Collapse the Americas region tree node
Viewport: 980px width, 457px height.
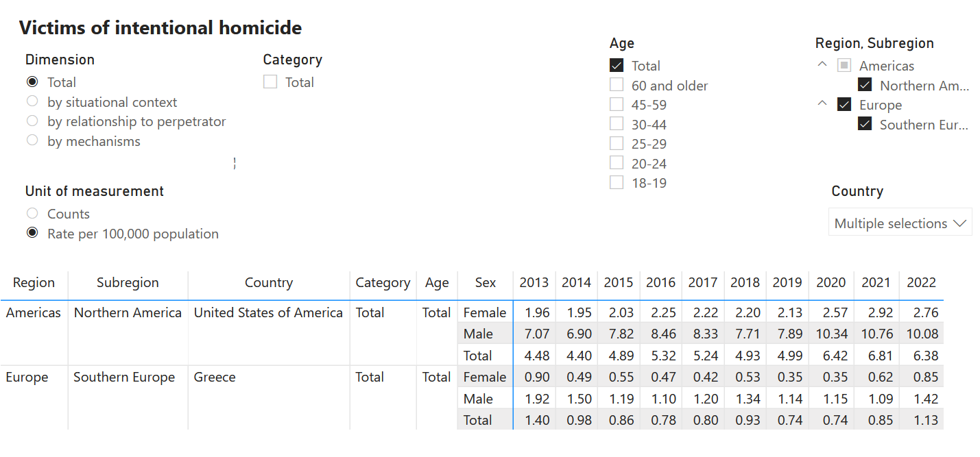point(822,66)
